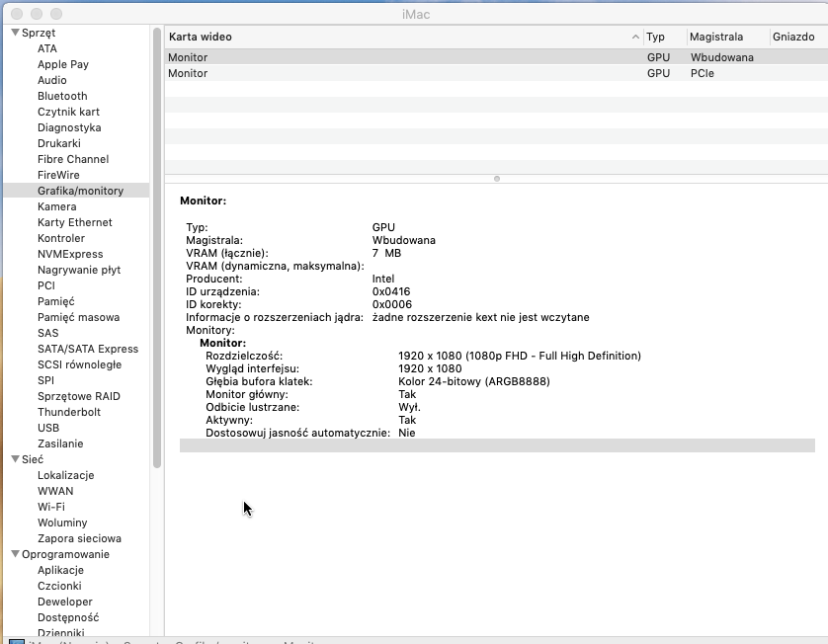Select Czytnik kart entry
828x644 pixels.
point(68,112)
